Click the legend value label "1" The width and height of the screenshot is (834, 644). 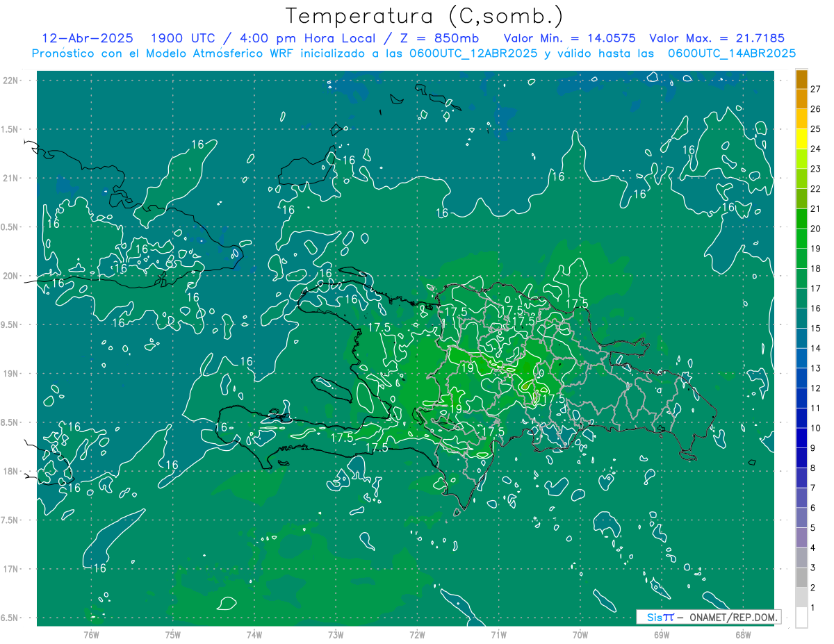(813, 607)
